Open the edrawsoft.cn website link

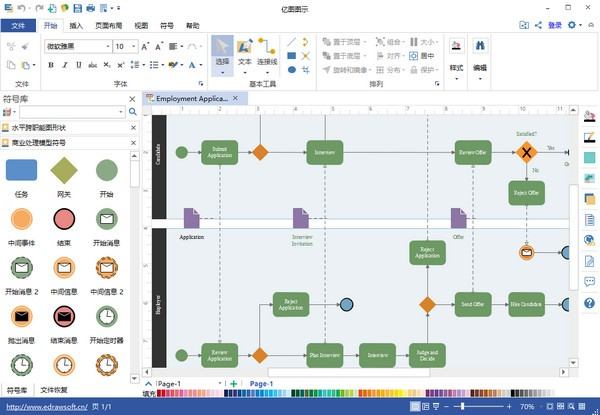point(44,407)
